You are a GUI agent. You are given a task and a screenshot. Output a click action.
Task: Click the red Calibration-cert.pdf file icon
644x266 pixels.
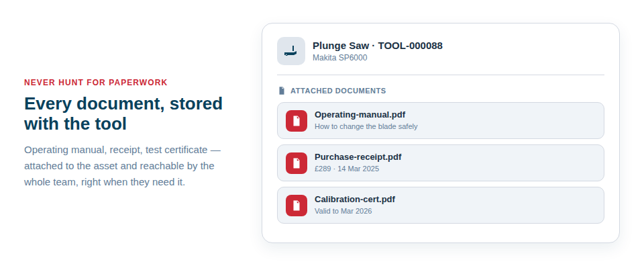tap(297, 206)
